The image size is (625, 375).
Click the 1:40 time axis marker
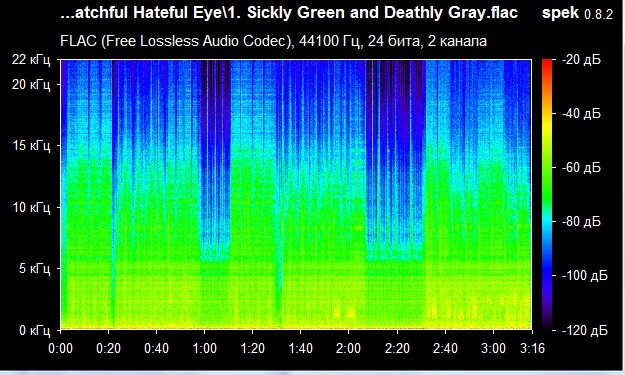[x=301, y=349]
